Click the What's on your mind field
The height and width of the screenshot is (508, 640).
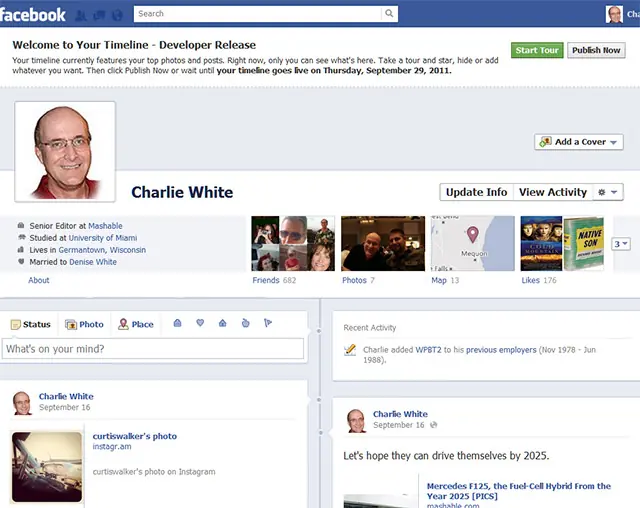pyautogui.click(x=153, y=349)
